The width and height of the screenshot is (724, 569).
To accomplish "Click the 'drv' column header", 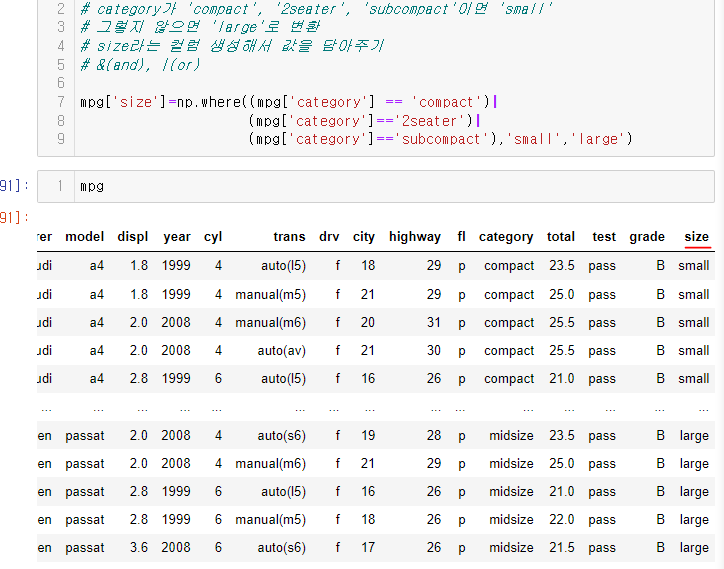I will click(329, 237).
